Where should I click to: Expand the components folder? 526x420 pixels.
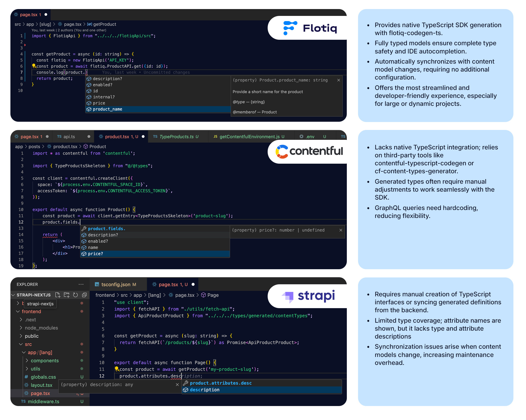pos(27,361)
